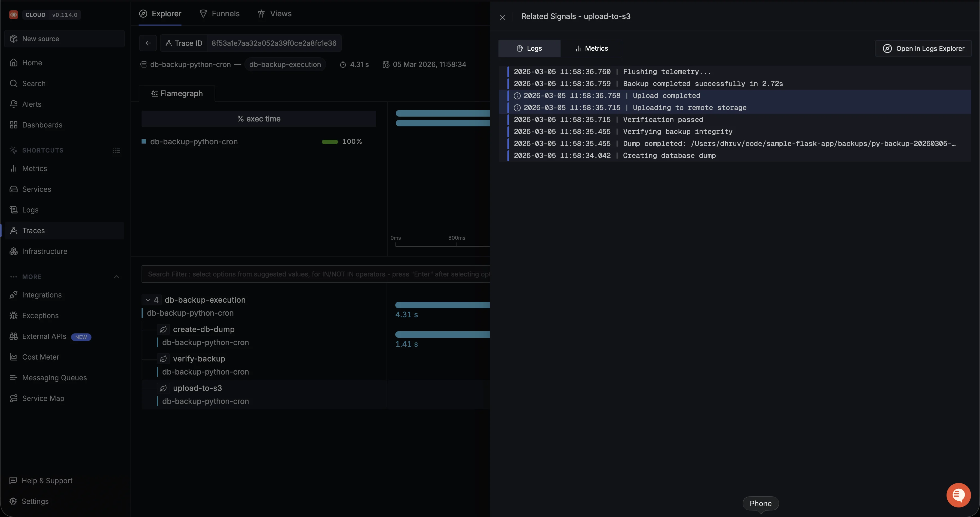The image size is (980, 517).
Task: Click the upload-to-s3 span icon
Action: tap(163, 388)
